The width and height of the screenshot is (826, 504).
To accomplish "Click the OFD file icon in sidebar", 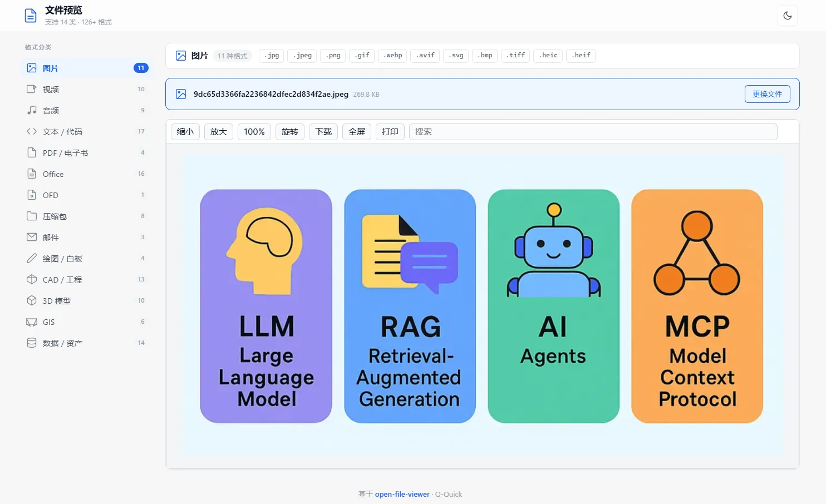I will pyautogui.click(x=32, y=195).
